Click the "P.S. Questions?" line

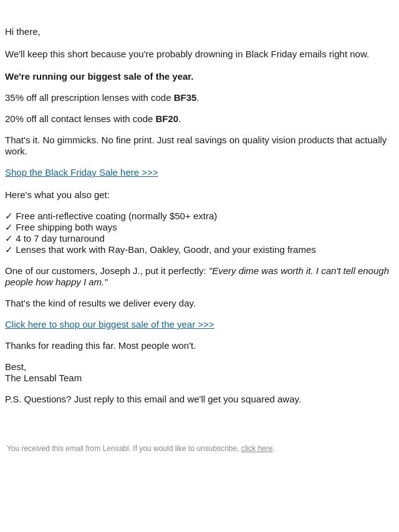tap(153, 399)
